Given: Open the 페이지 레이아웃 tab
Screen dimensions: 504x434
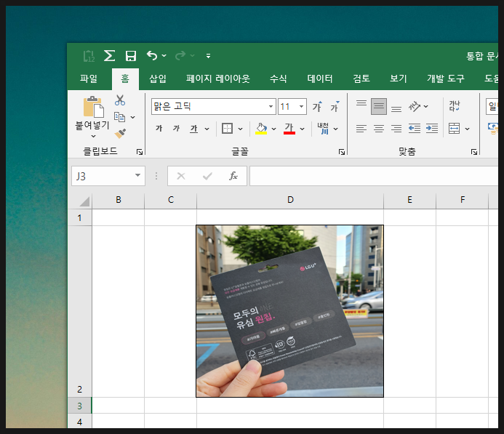Looking at the screenshot, I should (x=217, y=79).
